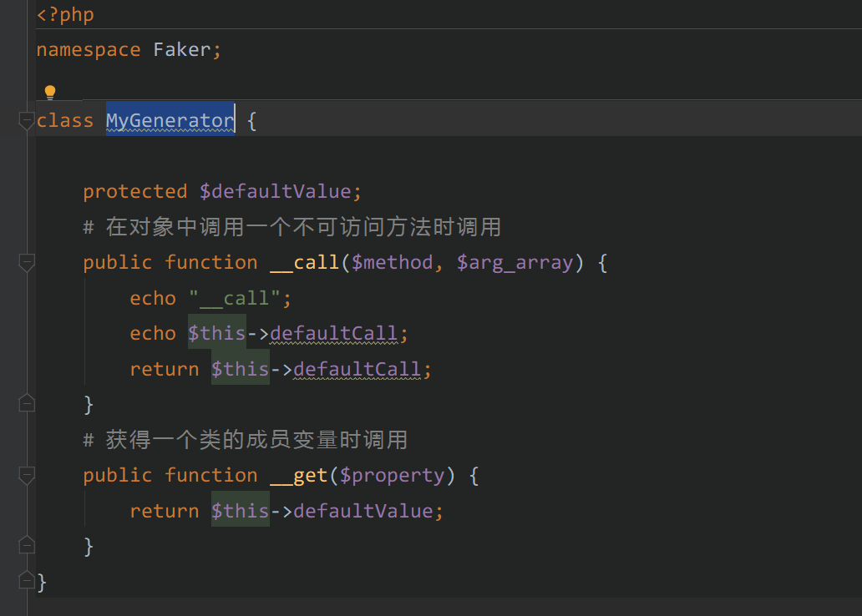The height and width of the screenshot is (616, 862).
Task: Click the __call method name
Action: click(304, 262)
